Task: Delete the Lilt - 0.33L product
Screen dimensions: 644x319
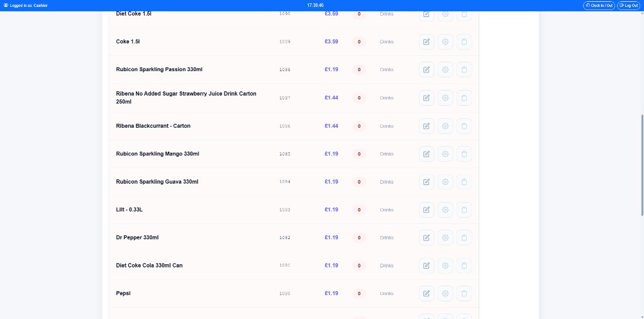Action: pos(464,210)
